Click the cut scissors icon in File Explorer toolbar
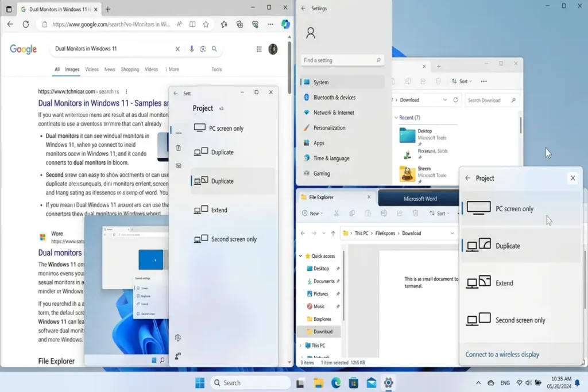This screenshot has height=392, width=588. 336,214
